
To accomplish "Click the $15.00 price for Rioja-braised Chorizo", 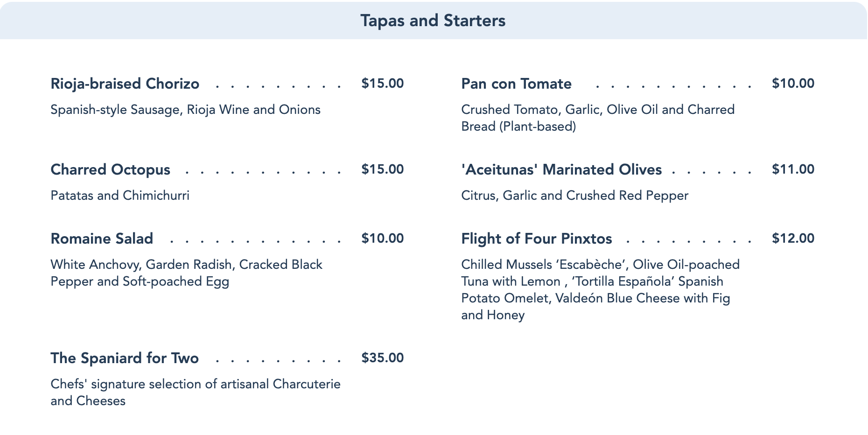I will (382, 84).
